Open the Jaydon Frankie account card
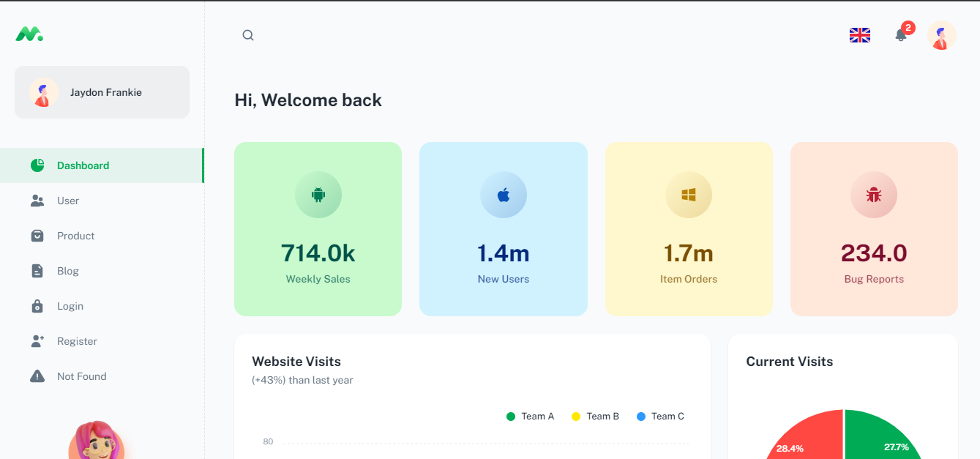 (102, 92)
